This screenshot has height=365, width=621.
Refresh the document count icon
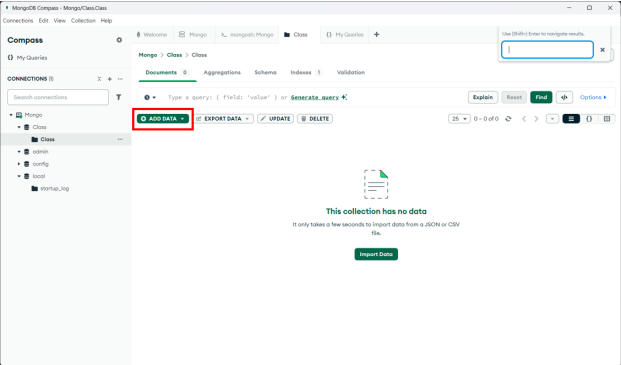pos(508,119)
